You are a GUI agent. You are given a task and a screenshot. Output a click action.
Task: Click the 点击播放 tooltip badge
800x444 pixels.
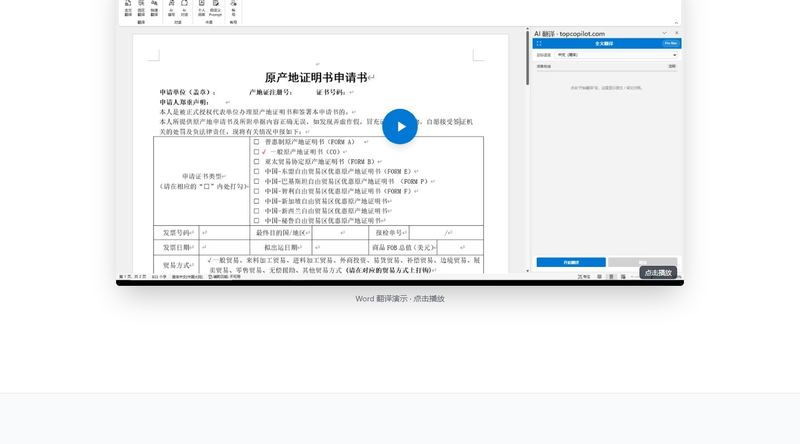point(658,273)
